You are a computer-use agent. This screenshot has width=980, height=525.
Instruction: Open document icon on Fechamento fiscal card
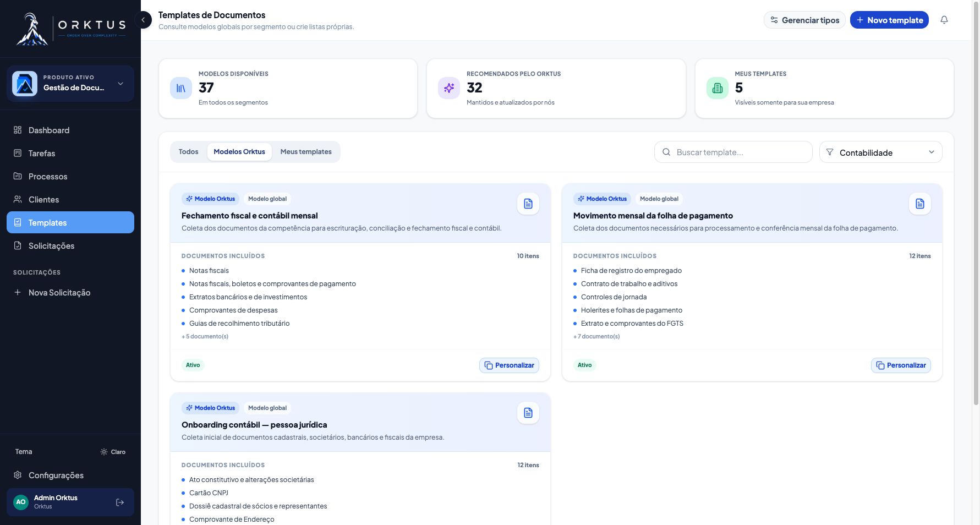[528, 204]
